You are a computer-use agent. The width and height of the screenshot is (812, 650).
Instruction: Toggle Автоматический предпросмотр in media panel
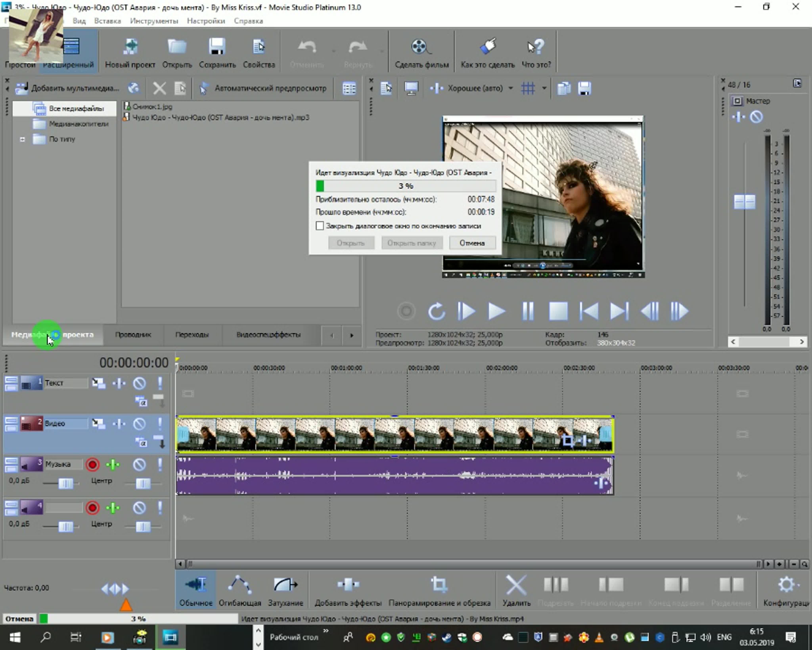(263, 88)
